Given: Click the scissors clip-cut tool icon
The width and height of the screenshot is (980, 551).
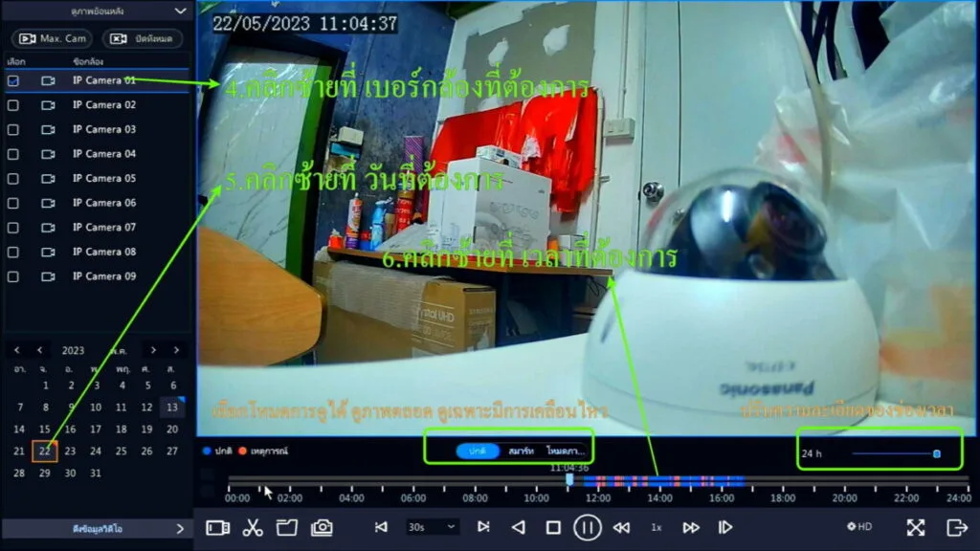Looking at the screenshot, I should [x=253, y=527].
